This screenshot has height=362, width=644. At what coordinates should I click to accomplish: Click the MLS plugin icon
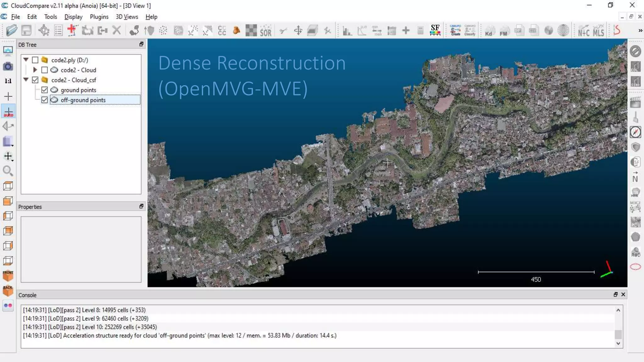pos(598,30)
